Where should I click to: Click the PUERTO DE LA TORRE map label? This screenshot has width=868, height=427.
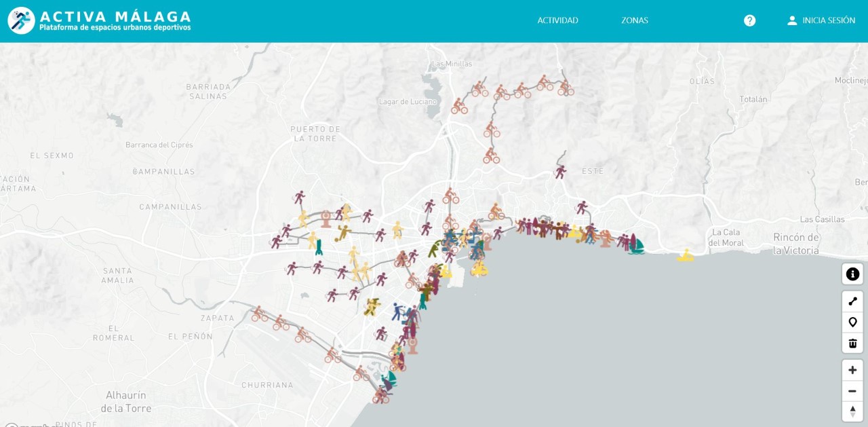click(x=315, y=133)
